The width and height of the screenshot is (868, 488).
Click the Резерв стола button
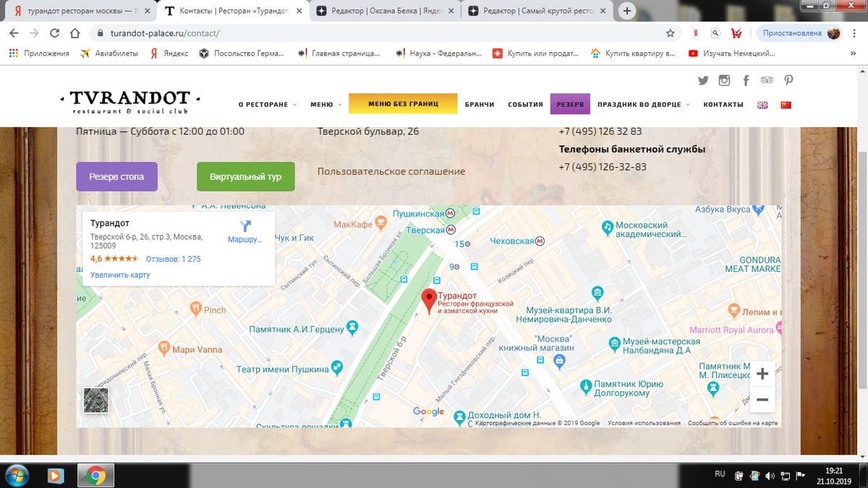(x=116, y=176)
